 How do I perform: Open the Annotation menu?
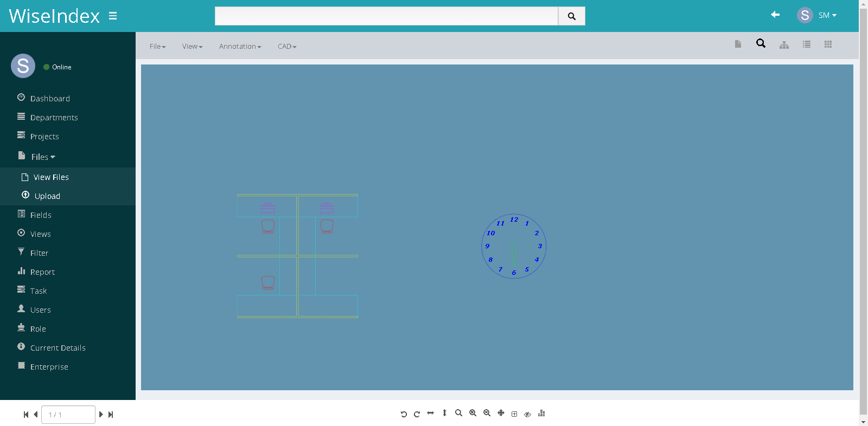[240, 47]
